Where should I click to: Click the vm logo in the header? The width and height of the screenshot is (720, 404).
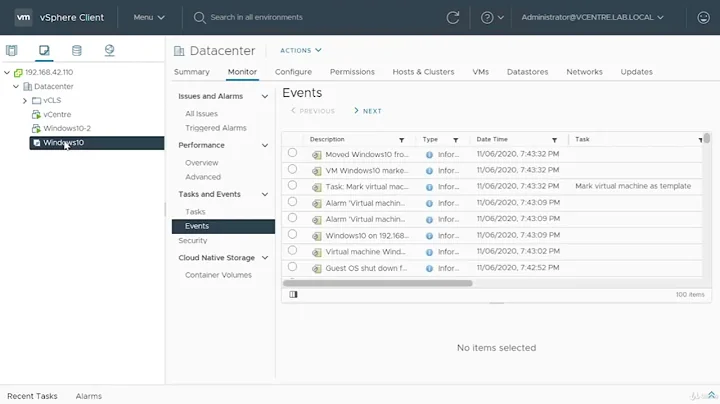pos(23,17)
